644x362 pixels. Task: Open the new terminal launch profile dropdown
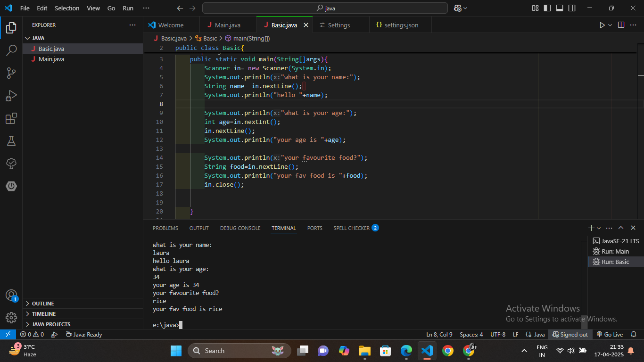tap(599, 228)
